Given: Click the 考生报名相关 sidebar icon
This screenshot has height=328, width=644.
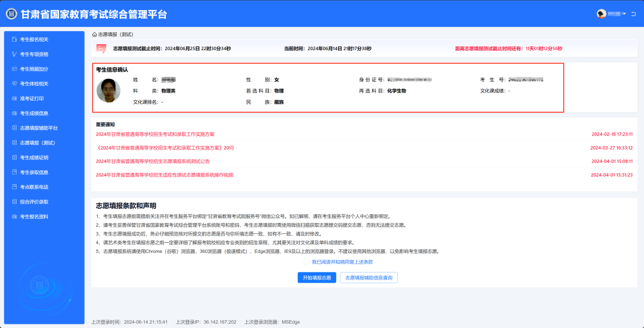Looking at the screenshot, I should (14, 39).
